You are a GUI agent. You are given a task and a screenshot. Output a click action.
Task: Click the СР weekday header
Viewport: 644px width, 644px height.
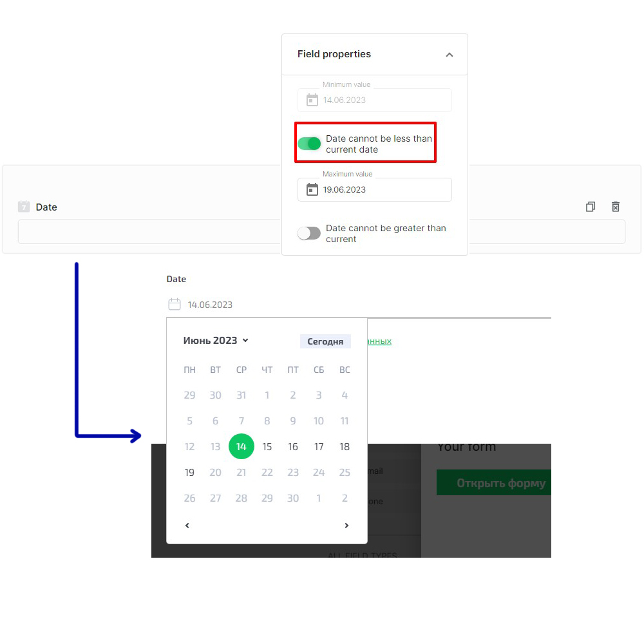point(241,370)
